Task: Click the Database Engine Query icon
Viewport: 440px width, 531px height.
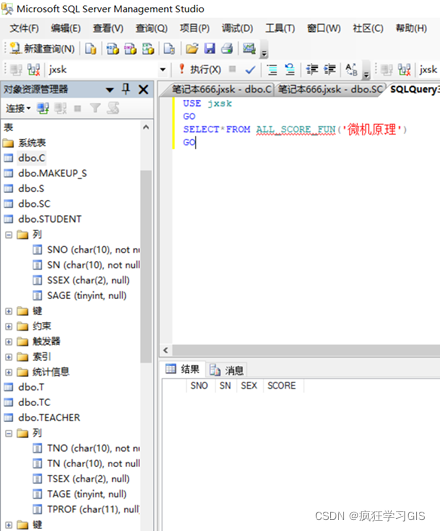Action: (x=90, y=49)
